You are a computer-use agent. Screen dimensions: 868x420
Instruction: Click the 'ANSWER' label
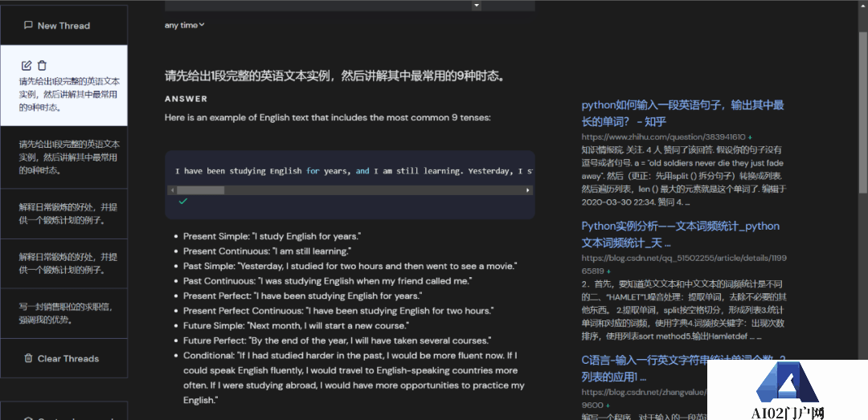tap(186, 99)
